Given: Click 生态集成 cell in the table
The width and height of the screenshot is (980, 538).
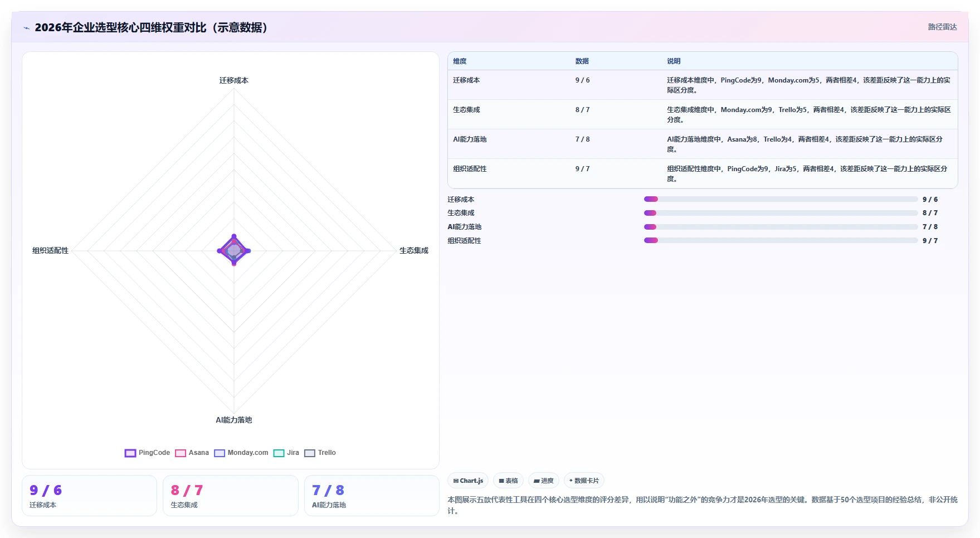Looking at the screenshot, I should tap(466, 110).
